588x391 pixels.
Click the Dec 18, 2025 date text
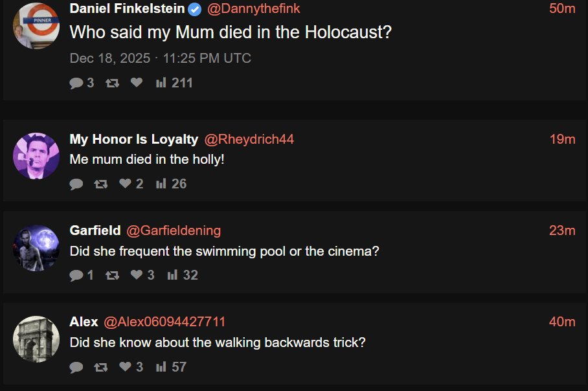[x=110, y=58]
